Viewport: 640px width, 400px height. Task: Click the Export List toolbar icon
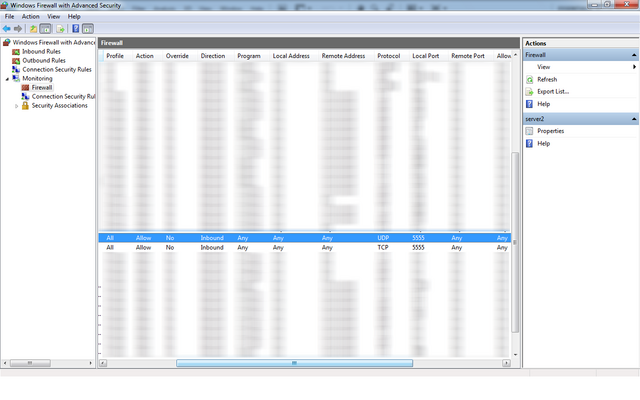coord(60,29)
